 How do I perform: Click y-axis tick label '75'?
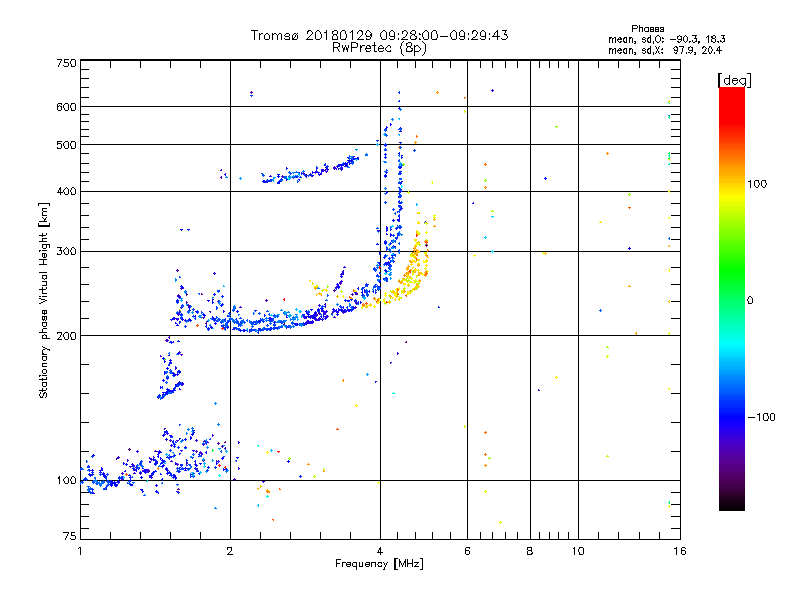click(x=70, y=536)
